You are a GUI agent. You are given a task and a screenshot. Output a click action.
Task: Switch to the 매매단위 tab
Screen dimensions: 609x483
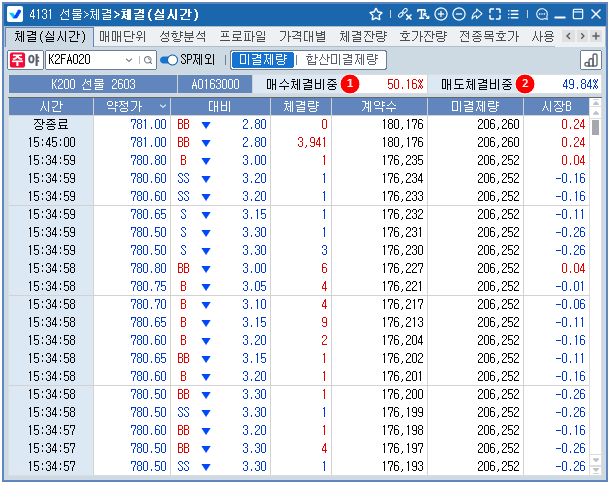point(123,36)
